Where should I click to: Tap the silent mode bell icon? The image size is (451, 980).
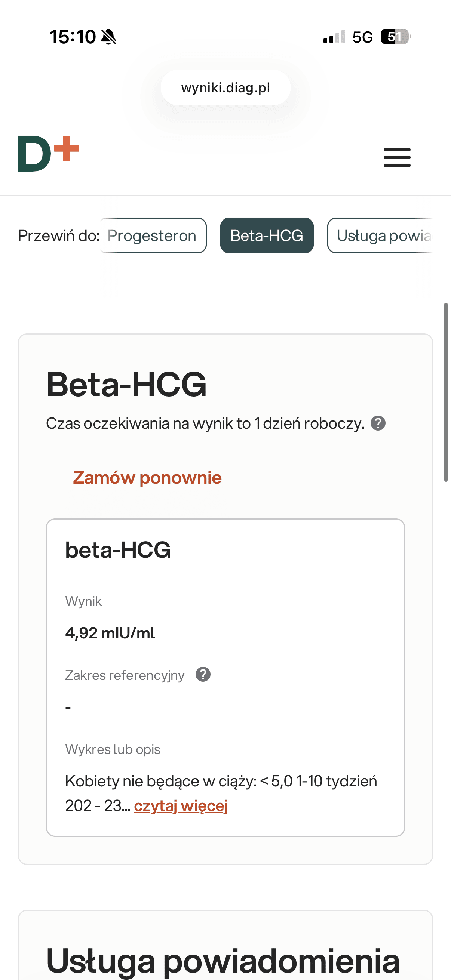point(108,37)
